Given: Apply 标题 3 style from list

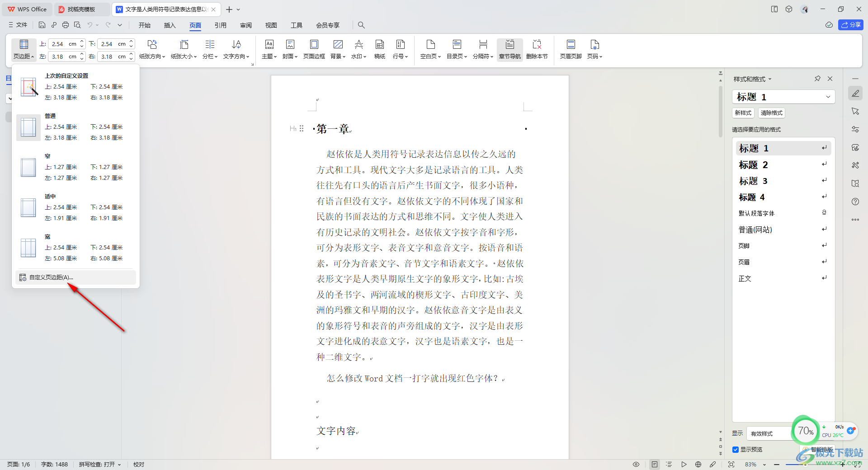Looking at the screenshot, I should (783, 181).
